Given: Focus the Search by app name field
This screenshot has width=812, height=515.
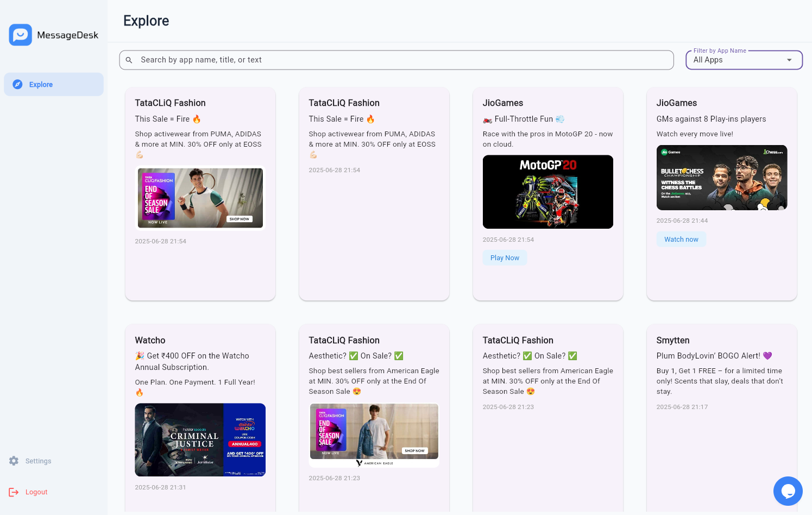Looking at the screenshot, I should (396, 60).
